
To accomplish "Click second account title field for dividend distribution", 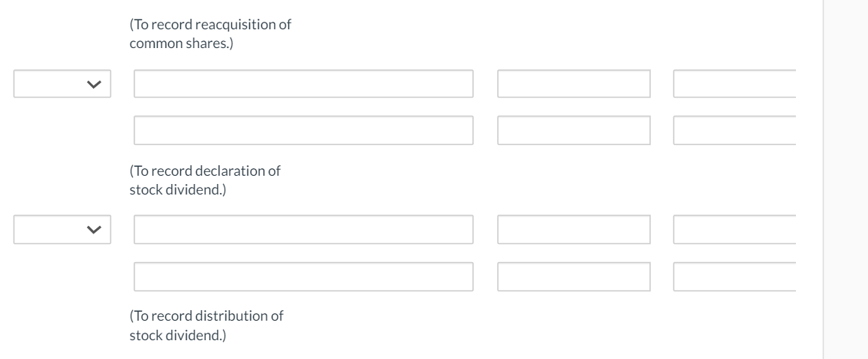I will (x=303, y=276).
